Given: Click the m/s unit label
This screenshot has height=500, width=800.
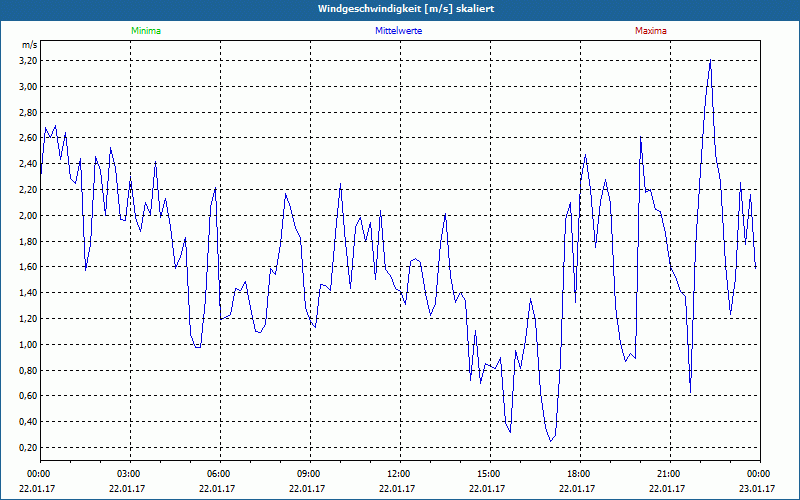Looking at the screenshot, I should pyautogui.click(x=30, y=45).
